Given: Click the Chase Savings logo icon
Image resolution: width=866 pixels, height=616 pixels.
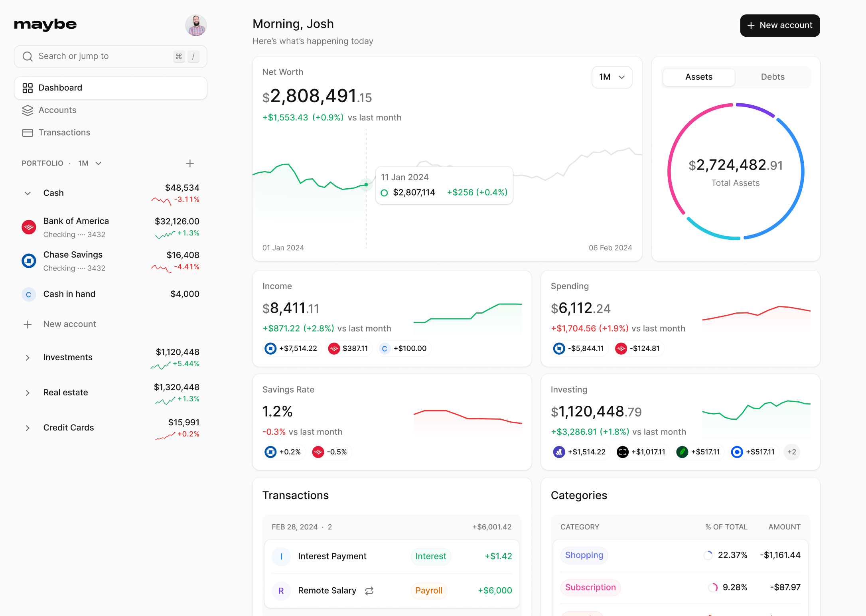Looking at the screenshot, I should (x=29, y=261).
